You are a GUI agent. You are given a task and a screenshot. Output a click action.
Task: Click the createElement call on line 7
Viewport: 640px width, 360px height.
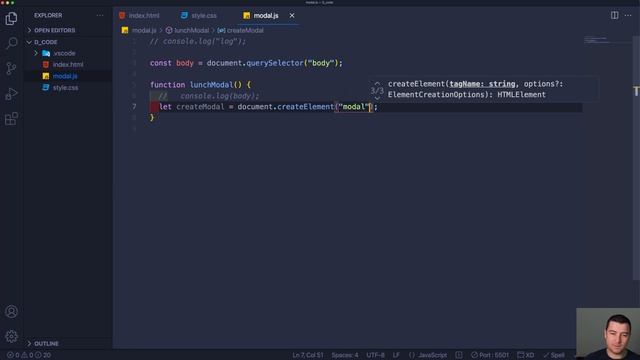point(305,107)
